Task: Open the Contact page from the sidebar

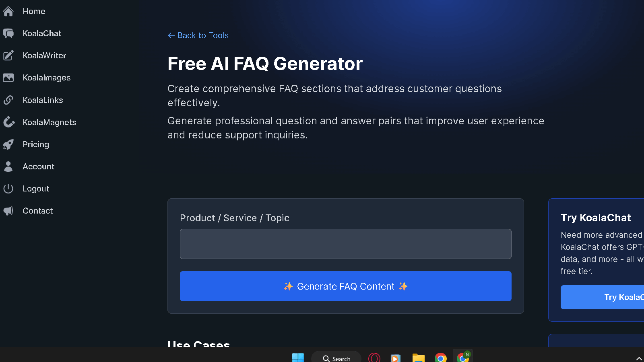Action: point(37,210)
